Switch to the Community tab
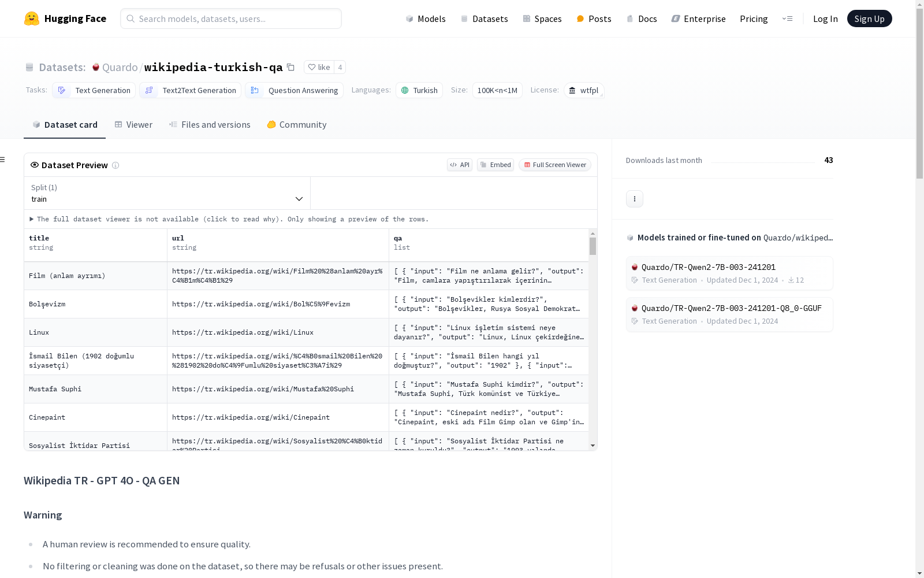This screenshot has width=924, height=578. pyautogui.click(x=297, y=125)
